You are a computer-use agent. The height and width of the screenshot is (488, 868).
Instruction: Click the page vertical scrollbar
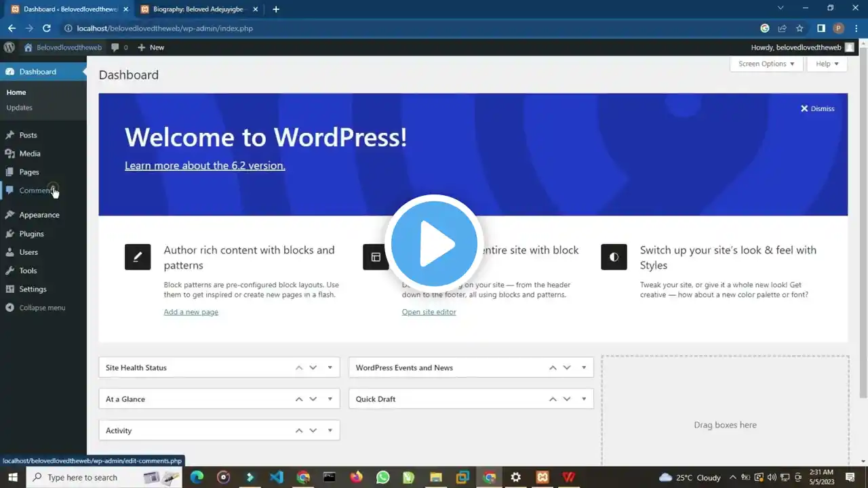(x=863, y=221)
